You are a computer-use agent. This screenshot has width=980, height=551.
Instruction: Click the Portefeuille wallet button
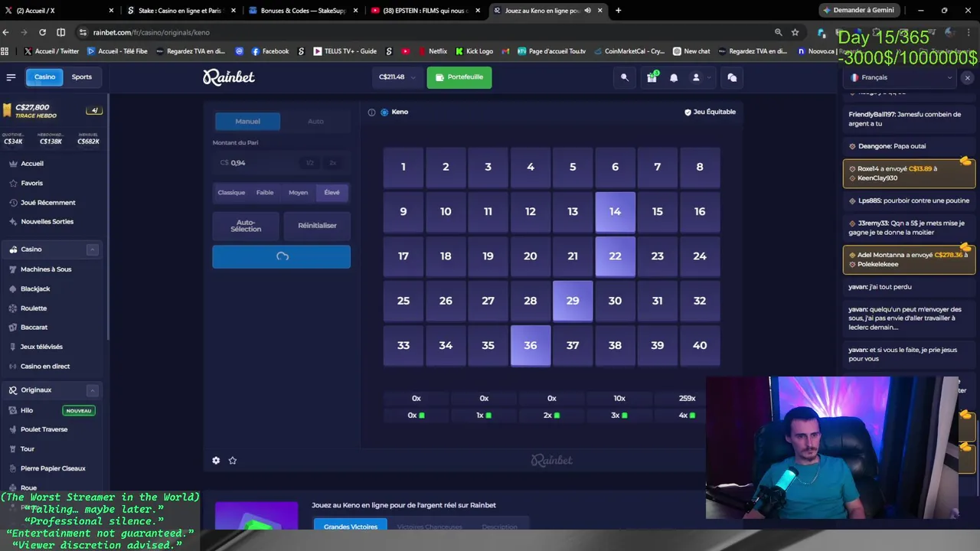[459, 77]
